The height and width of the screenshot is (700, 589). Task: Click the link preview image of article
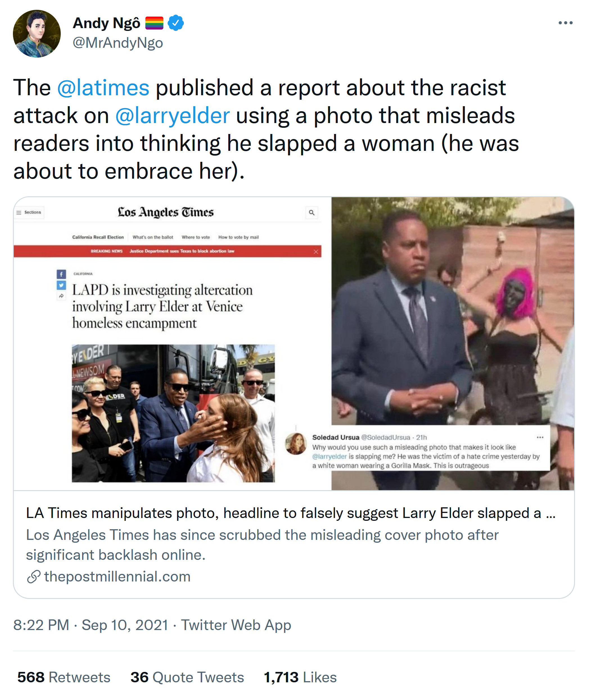point(294,344)
